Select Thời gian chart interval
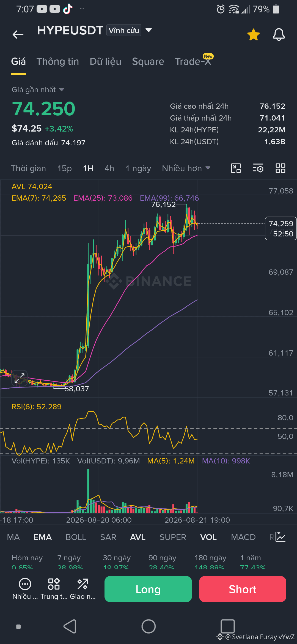 [x=28, y=168]
